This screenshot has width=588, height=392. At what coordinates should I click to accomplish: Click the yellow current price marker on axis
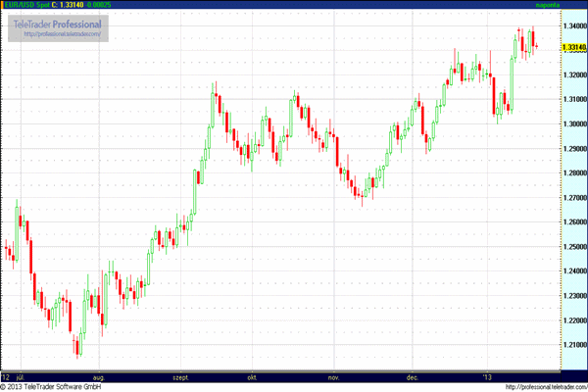tap(574, 46)
